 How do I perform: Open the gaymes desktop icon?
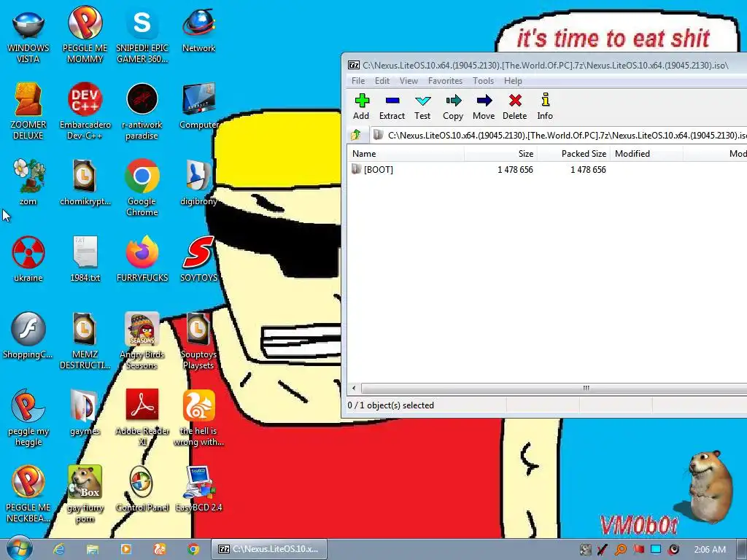tap(85, 413)
